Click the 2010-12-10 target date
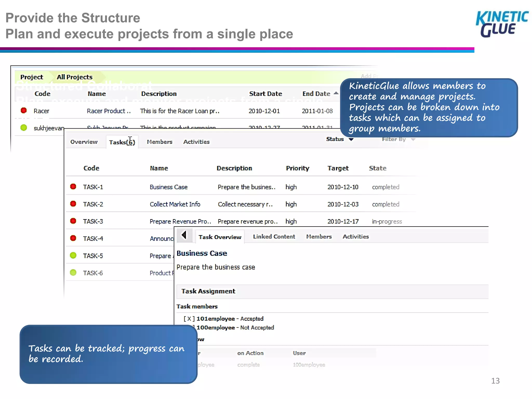The height and width of the screenshot is (399, 532). (x=343, y=187)
